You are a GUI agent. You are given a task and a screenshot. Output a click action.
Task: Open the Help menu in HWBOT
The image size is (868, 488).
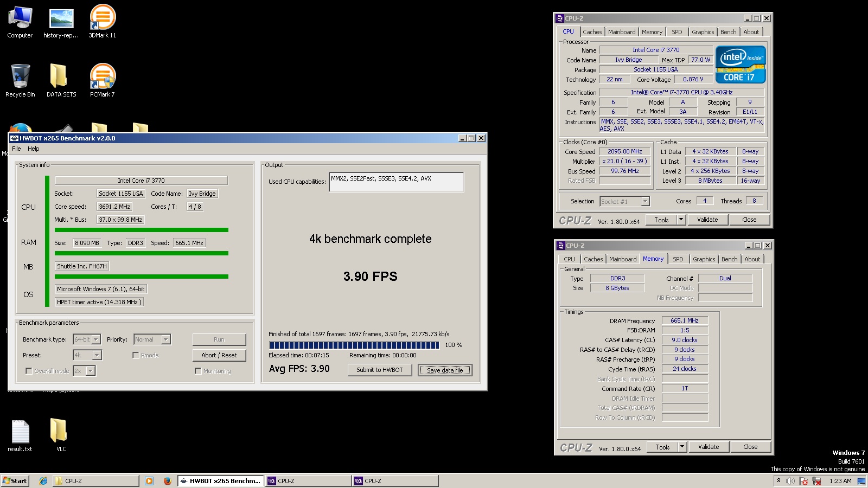(x=34, y=149)
